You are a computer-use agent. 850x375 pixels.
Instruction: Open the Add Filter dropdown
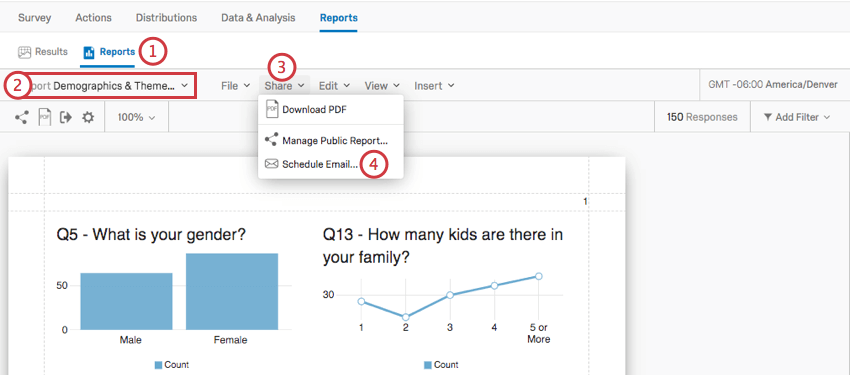(797, 117)
